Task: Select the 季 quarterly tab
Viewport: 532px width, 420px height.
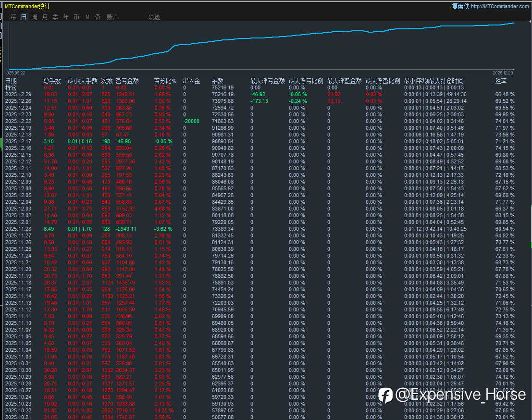Action: tap(55, 17)
